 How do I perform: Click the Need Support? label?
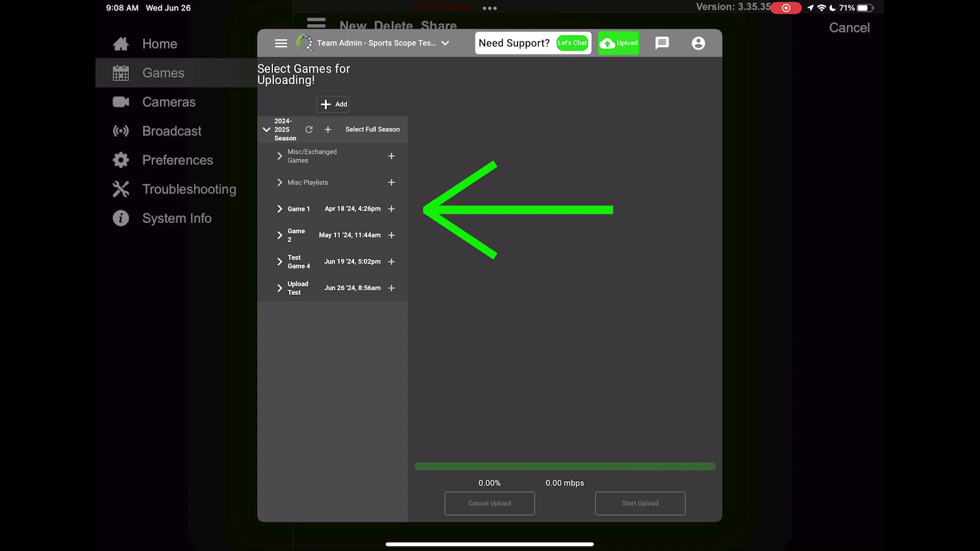[x=514, y=43]
